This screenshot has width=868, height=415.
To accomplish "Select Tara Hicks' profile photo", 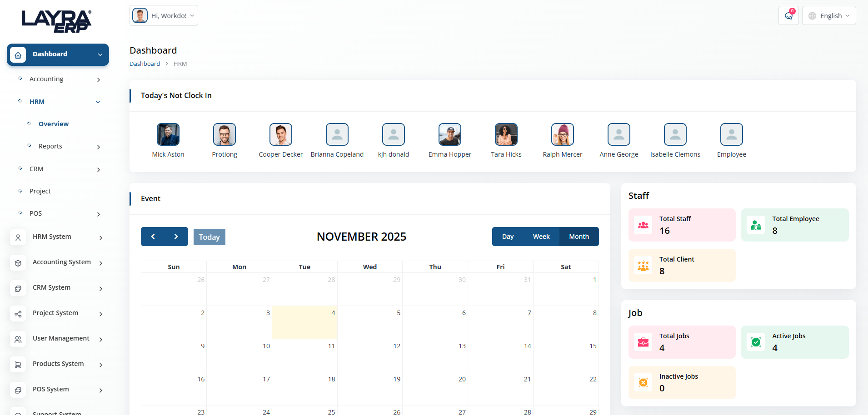I will click(x=506, y=134).
